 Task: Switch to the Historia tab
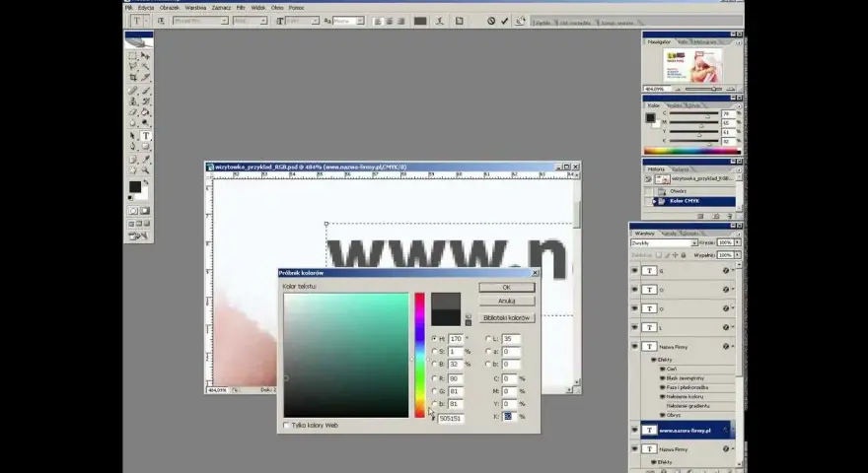pos(656,169)
